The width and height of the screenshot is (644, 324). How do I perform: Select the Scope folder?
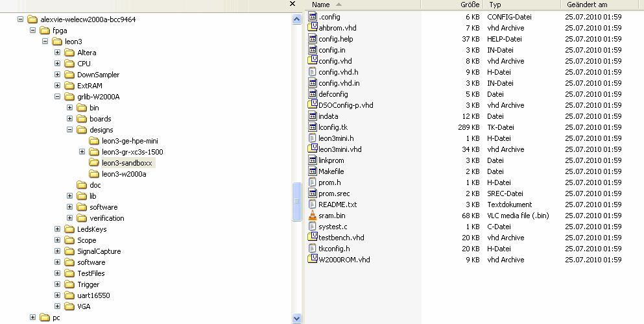[x=87, y=240]
